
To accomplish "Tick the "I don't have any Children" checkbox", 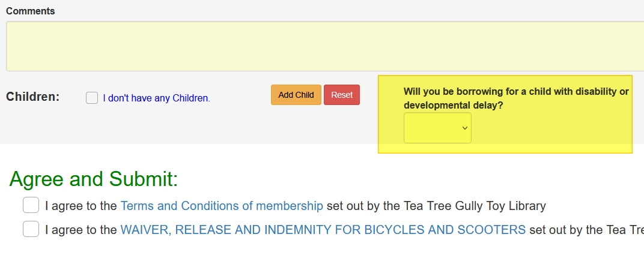I will [x=92, y=98].
